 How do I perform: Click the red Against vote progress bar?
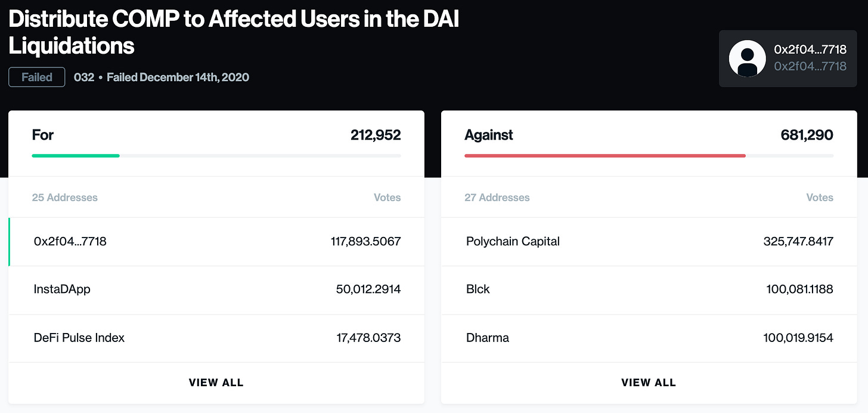click(x=604, y=156)
